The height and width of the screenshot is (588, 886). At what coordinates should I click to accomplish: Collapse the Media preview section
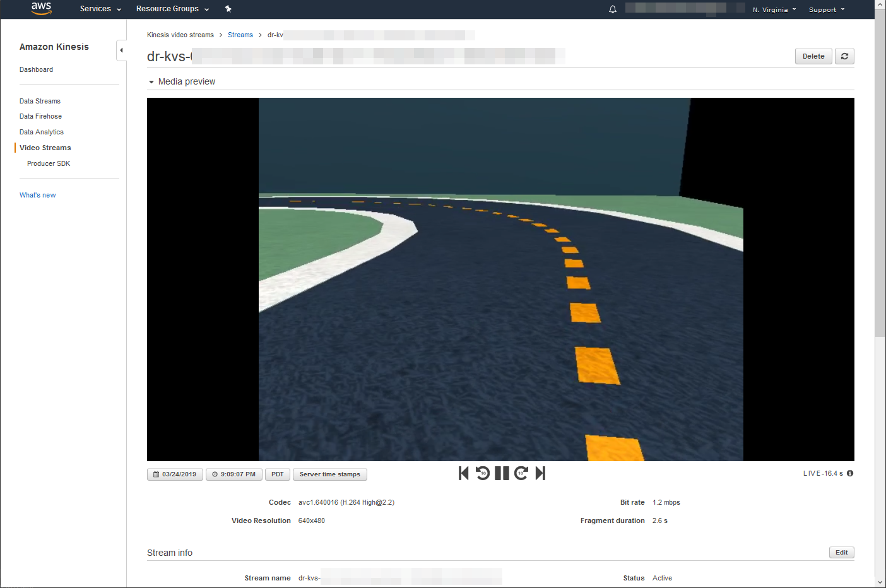point(151,82)
